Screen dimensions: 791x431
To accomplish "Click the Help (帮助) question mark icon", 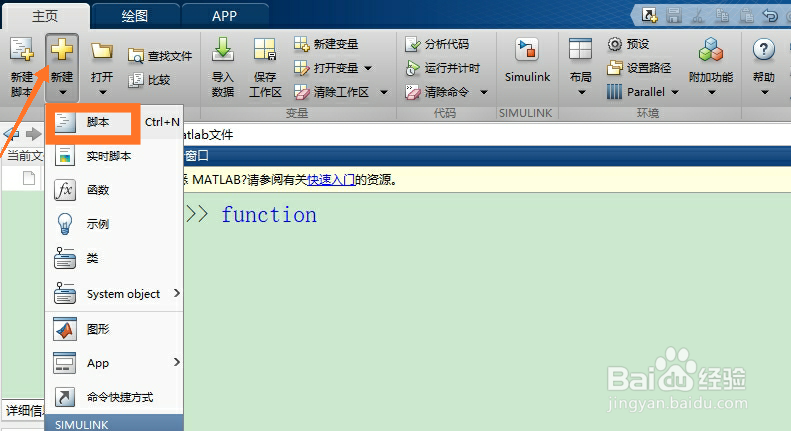I will 763,50.
